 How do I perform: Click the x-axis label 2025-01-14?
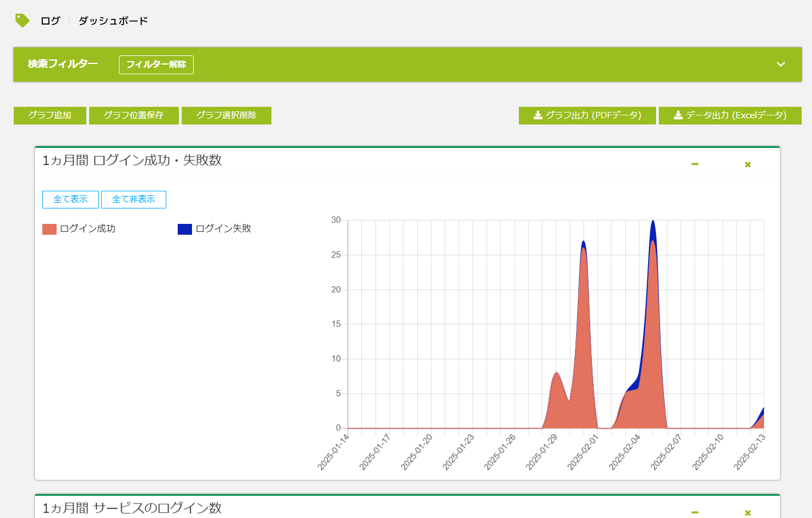(334, 452)
